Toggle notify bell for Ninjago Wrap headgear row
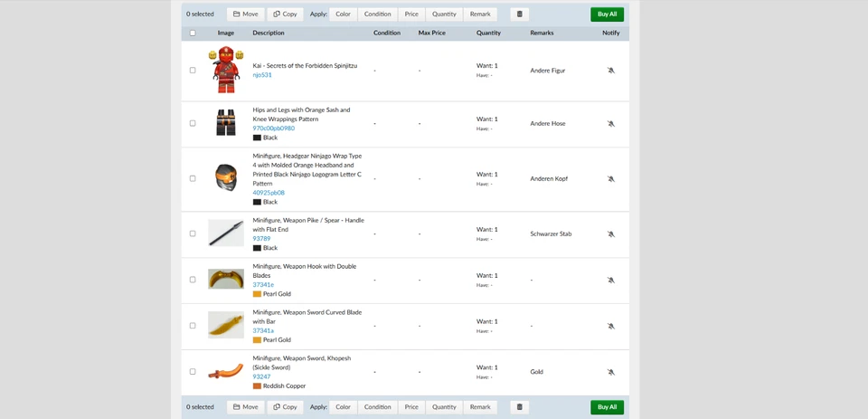Image resolution: width=868 pixels, height=419 pixels. [610, 179]
